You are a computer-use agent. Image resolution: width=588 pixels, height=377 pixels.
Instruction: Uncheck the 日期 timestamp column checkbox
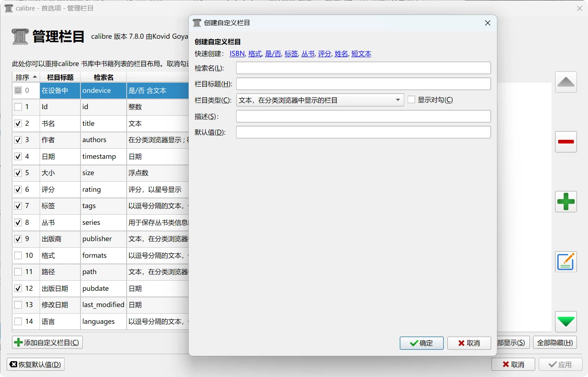point(18,157)
